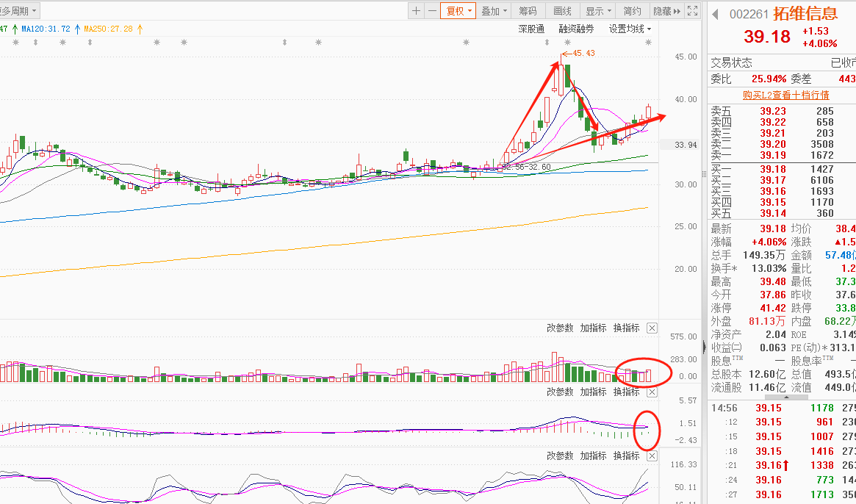Select the 卖一 39.19 ask row
Viewport: 856px width, 504px height.
[782, 156]
